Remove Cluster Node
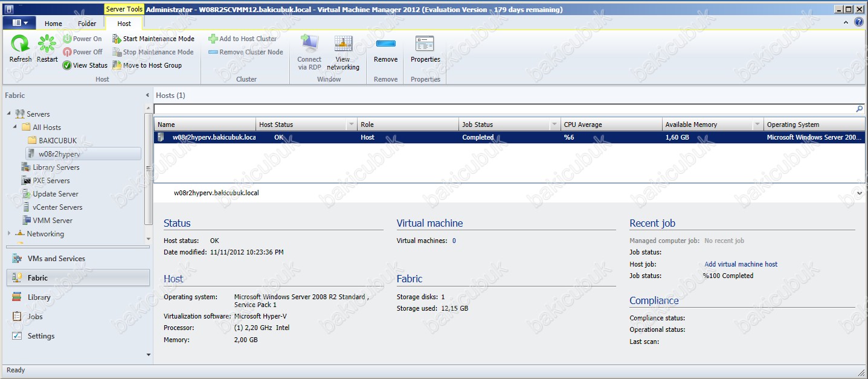This screenshot has width=868, height=379. pos(246,52)
